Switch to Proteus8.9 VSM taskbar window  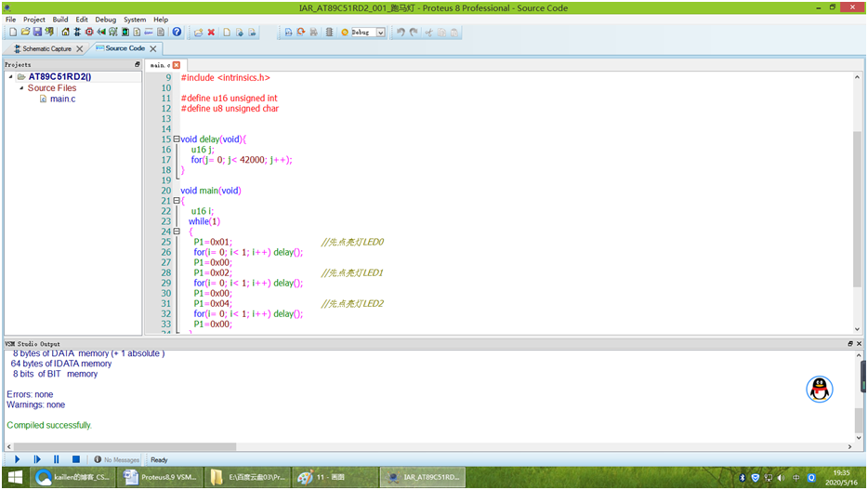tap(161, 477)
